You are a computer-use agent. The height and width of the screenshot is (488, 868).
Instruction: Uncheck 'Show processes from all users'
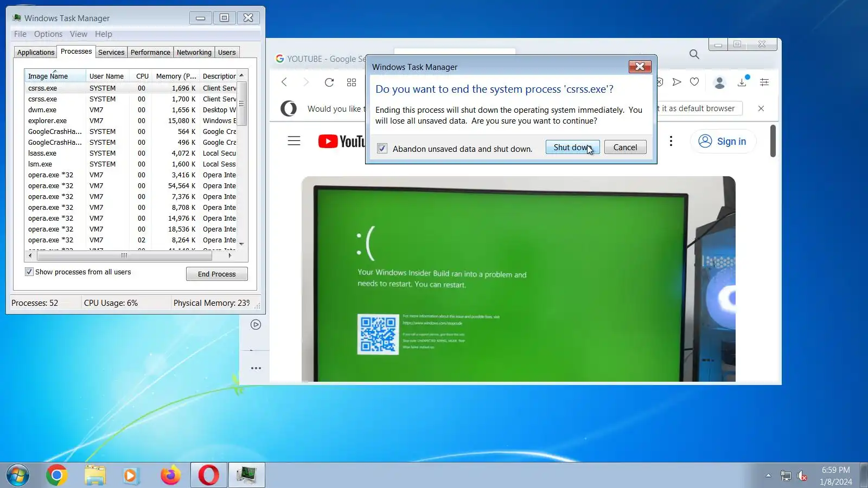[29, 272]
